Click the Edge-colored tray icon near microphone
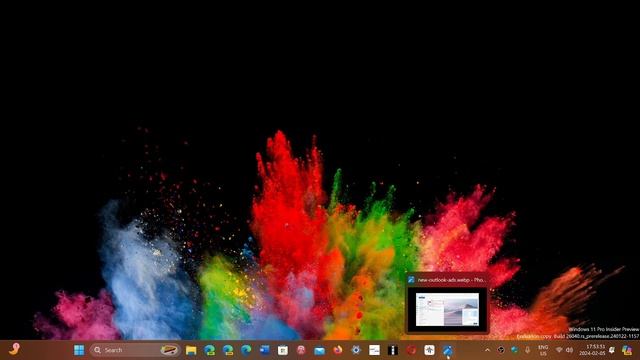The height and width of the screenshot is (360, 640). [514, 350]
